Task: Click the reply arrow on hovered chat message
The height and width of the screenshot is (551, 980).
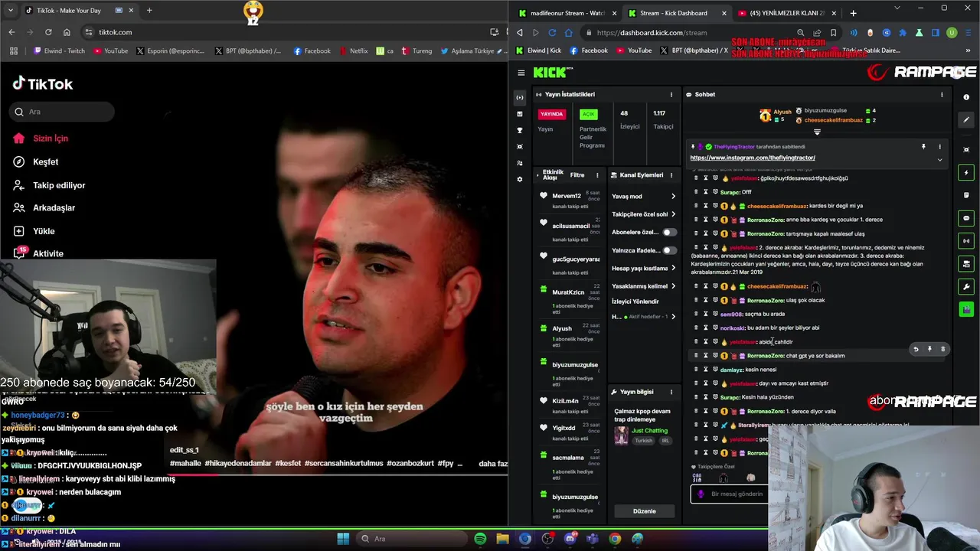Action: coord(916,349)
